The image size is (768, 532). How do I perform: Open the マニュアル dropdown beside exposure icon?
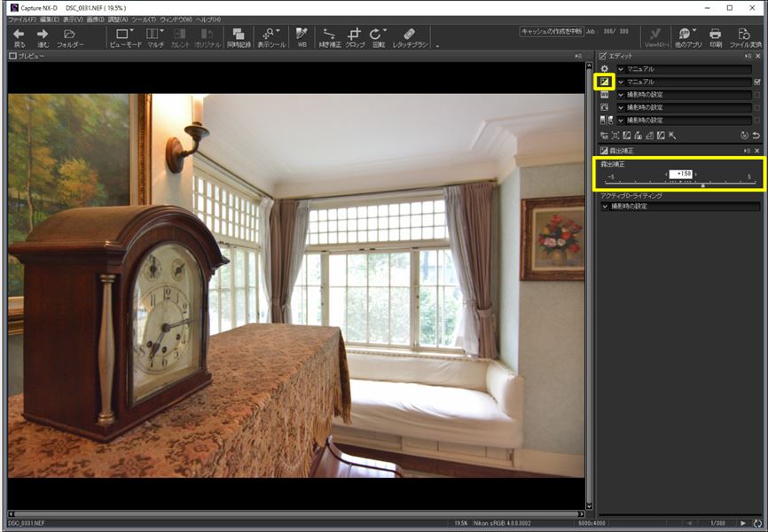(x=685, y=82)
